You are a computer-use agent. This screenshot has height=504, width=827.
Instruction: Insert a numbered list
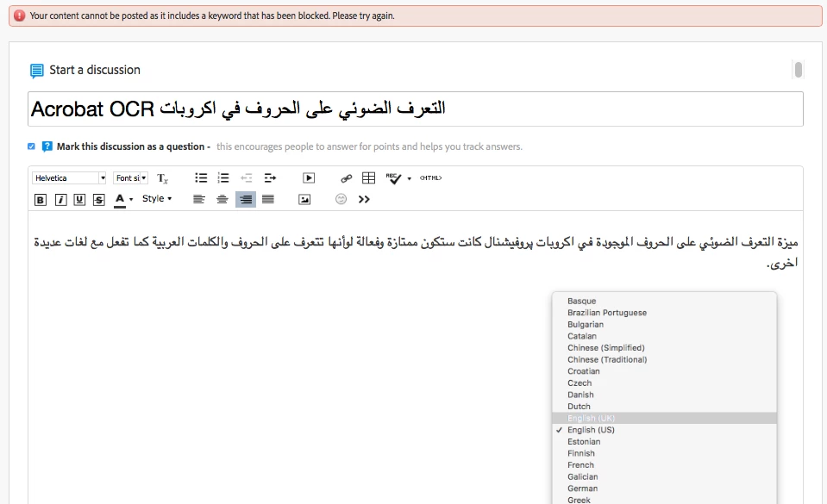223,178
